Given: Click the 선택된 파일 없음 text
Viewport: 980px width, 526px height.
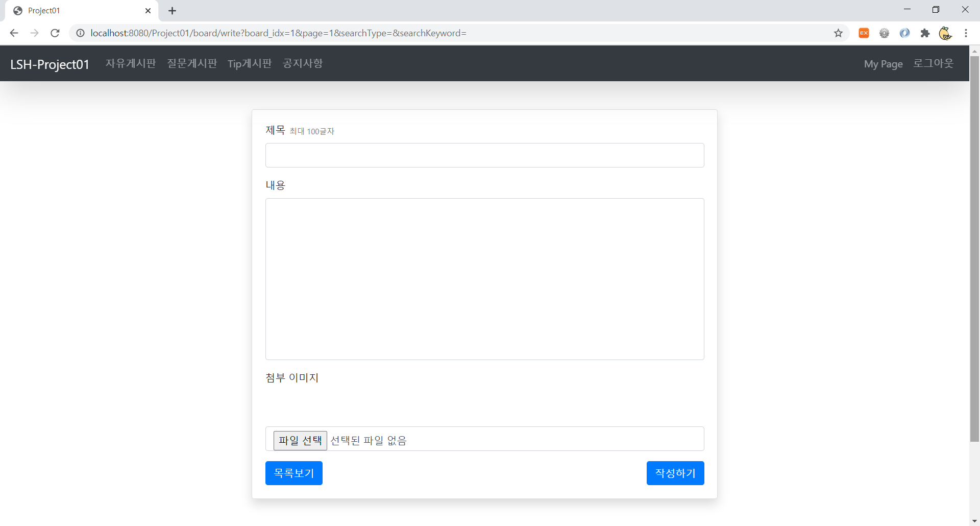Looking at the screenshot, I should (369, 440).
